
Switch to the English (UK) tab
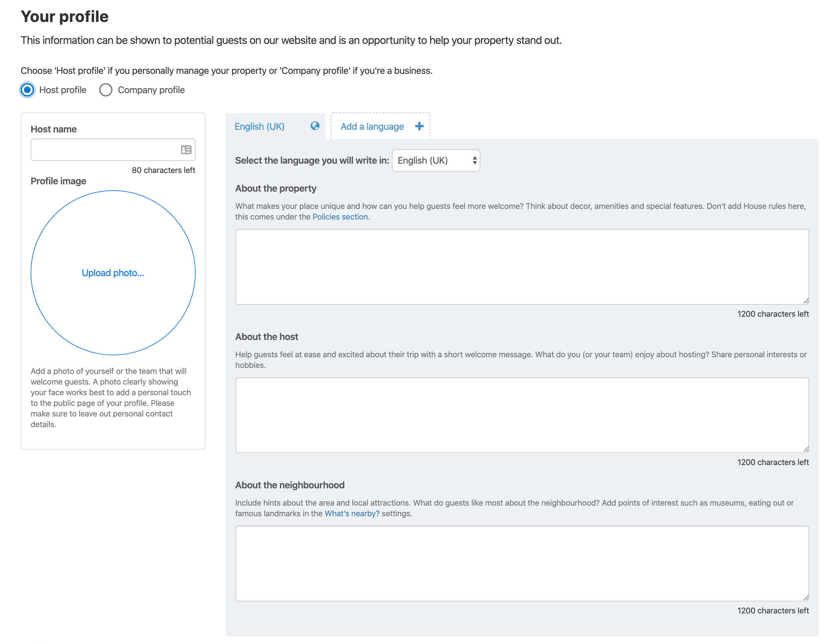click(x=259, y=126)
